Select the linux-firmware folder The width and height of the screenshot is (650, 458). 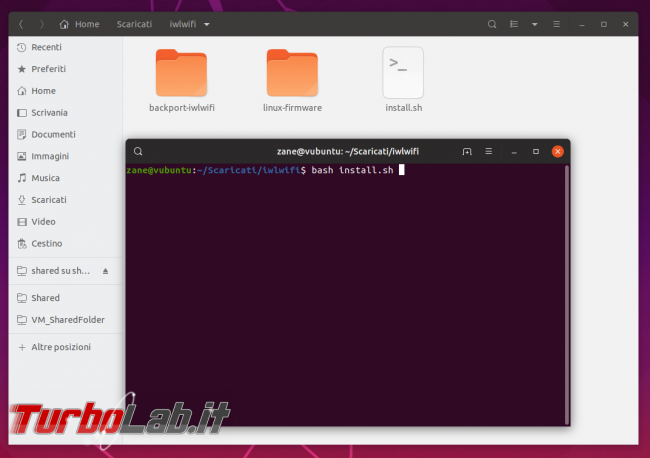pos(292,80)
